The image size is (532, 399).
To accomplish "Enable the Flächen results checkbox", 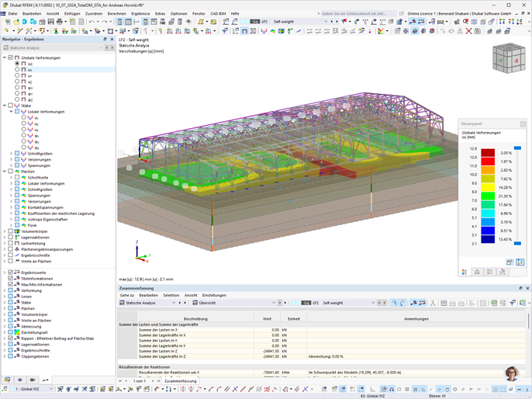I will [11, 172].
